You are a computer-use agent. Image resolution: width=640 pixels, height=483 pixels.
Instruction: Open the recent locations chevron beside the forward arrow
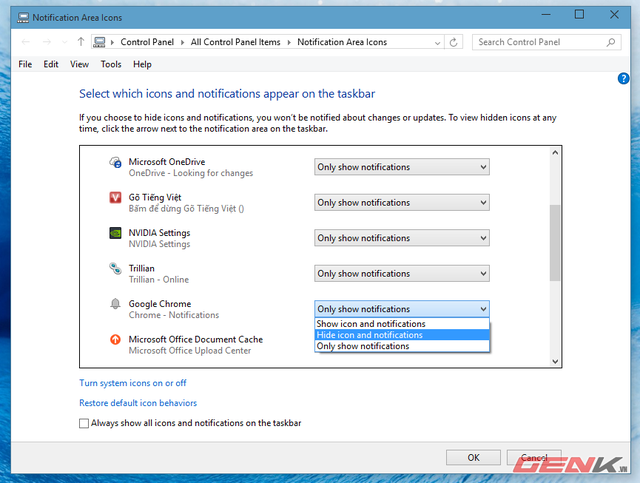(64, 42)
